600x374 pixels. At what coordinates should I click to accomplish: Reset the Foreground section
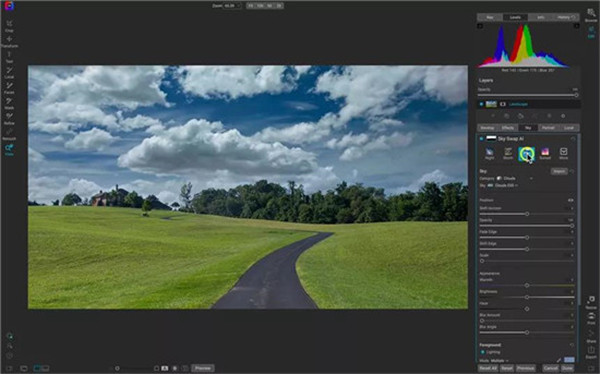(572, 345)
